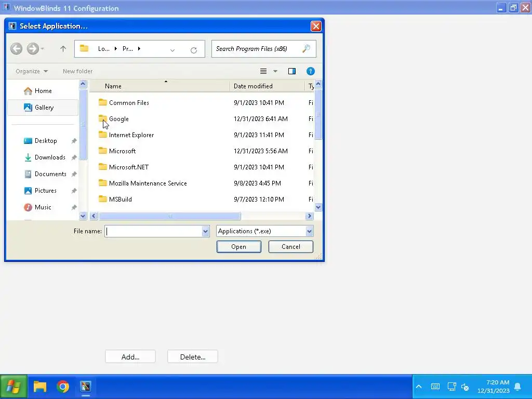Screen dimensions: 532x399
Task: Open the dialog Help icon
Action: pyautogui.click(x=311, y=71)
